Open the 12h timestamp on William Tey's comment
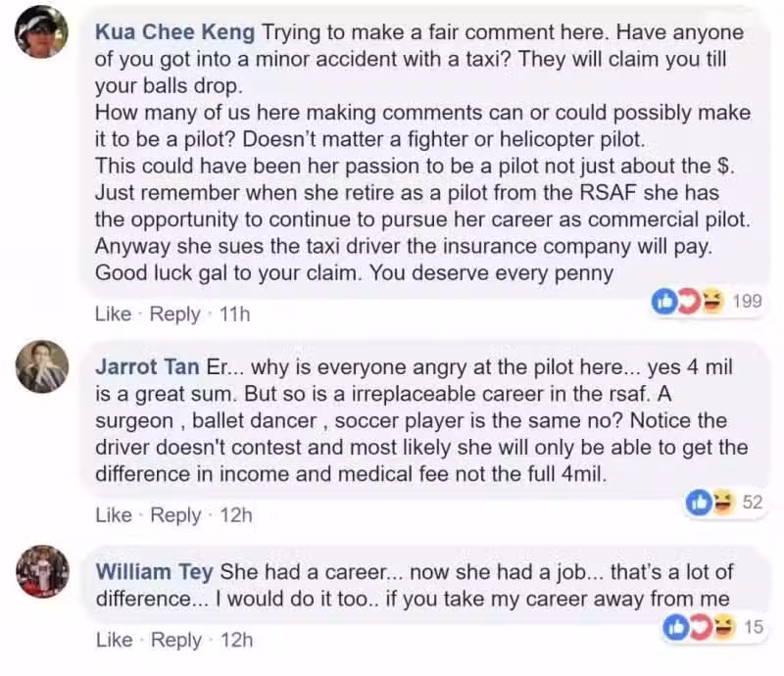Viewport: 784px width, 676px height. pyautogui.click(x=236, y=640)
